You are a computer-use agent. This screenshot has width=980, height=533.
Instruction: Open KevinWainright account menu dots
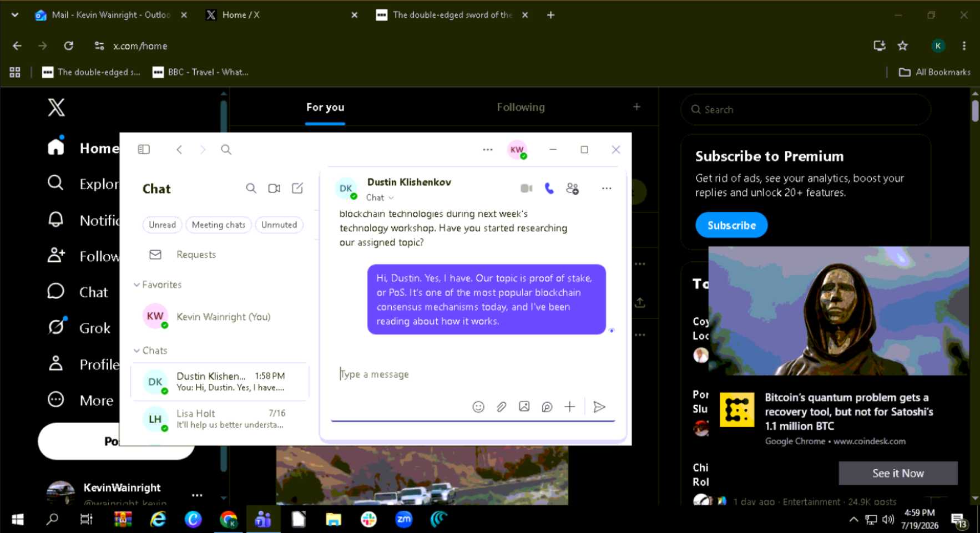[x=197, y=495]
